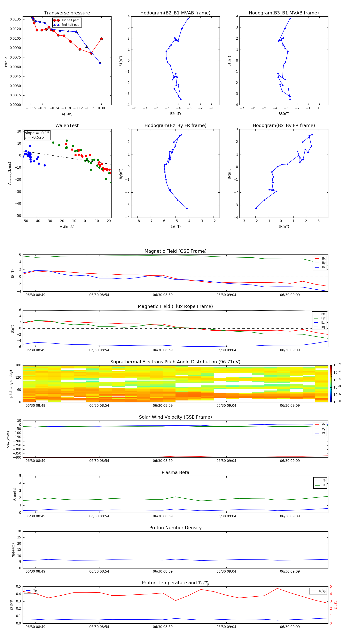
Task: Click '06/30 08:49' tick under GSE magnetic field
Action: pos(35,295)
